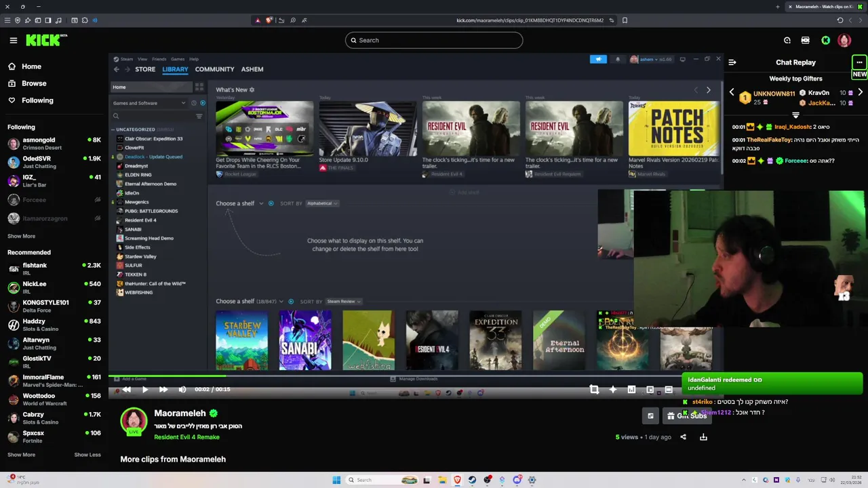This screenshot has width=868, height=488.
Task: Open Cabrzy recommended channel
Action: pos(54,418)
